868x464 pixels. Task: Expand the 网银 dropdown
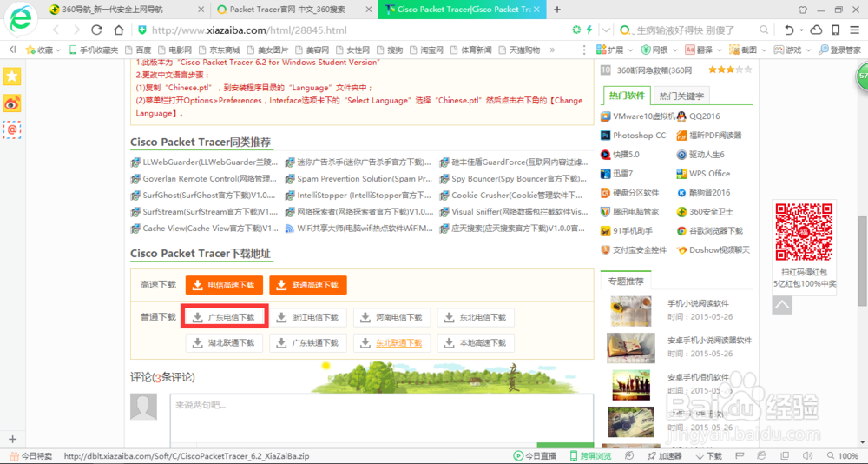[674, 50]
